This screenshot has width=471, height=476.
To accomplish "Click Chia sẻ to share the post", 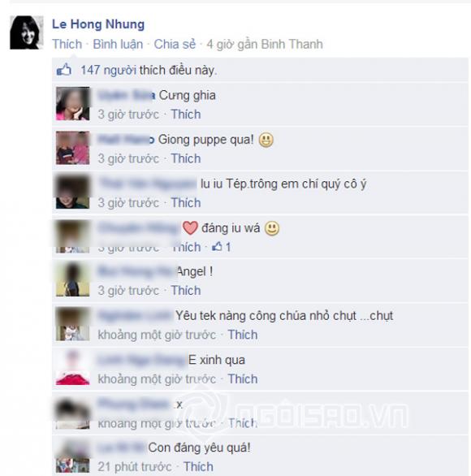I will pyautogui.click(x=175, y=45).
